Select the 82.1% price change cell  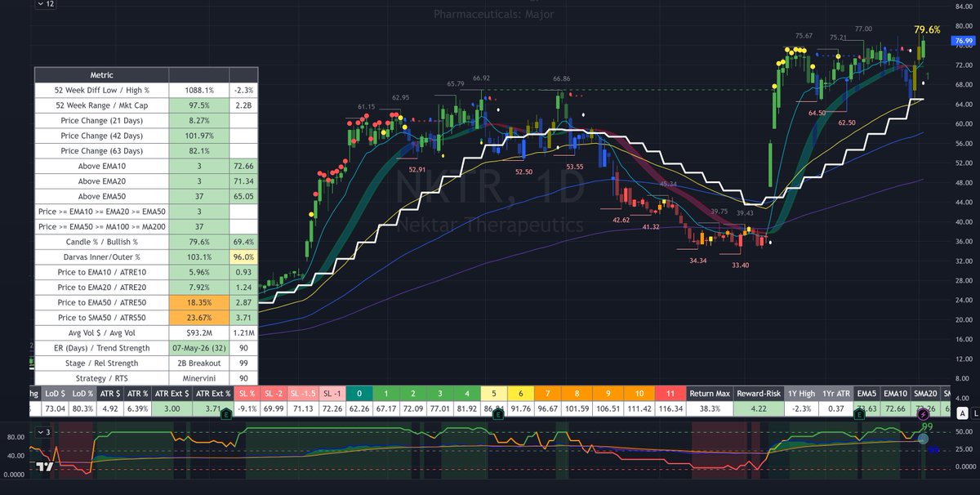click(199, 151)
